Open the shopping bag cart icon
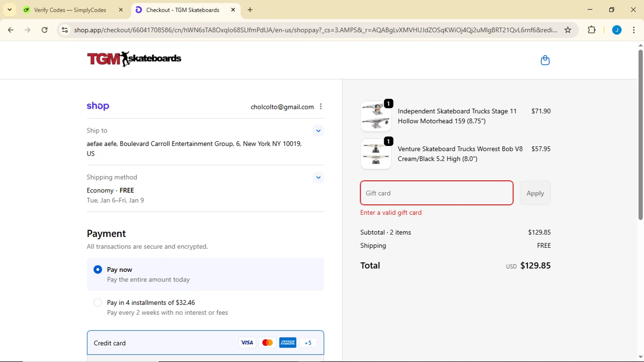Viewport: 644px width, 362px height. click(545, 60)
